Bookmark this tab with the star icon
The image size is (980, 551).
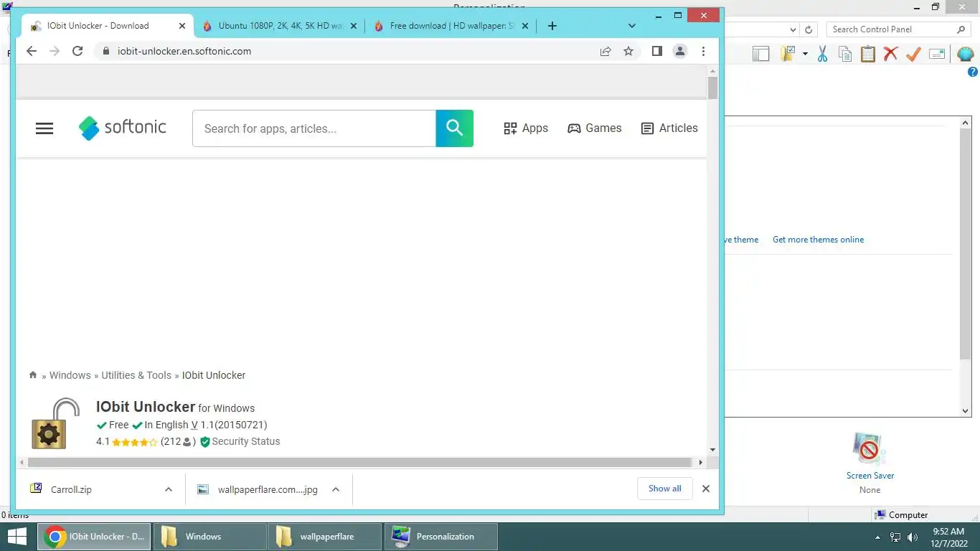click(x=628, y=51)
